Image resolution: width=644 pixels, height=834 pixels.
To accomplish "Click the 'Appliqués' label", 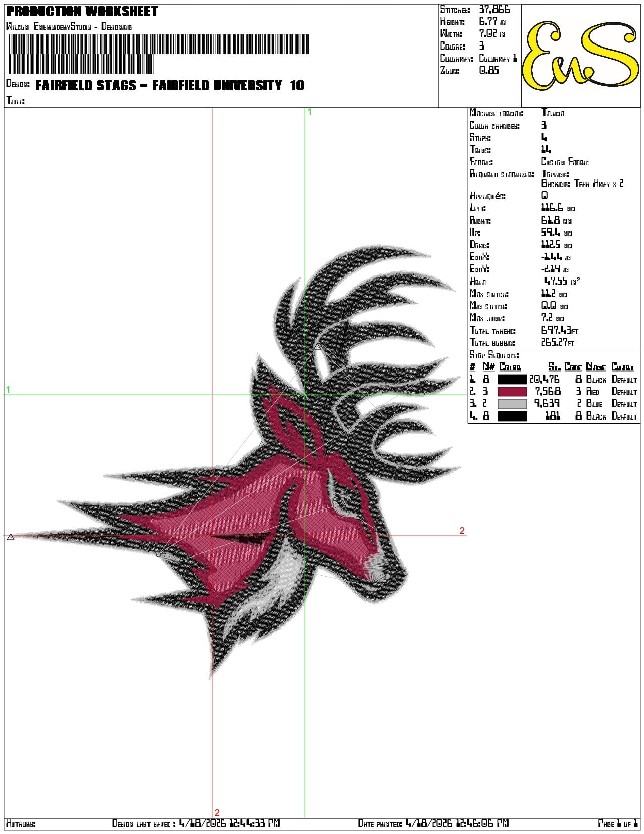I will tap(487, 196).
